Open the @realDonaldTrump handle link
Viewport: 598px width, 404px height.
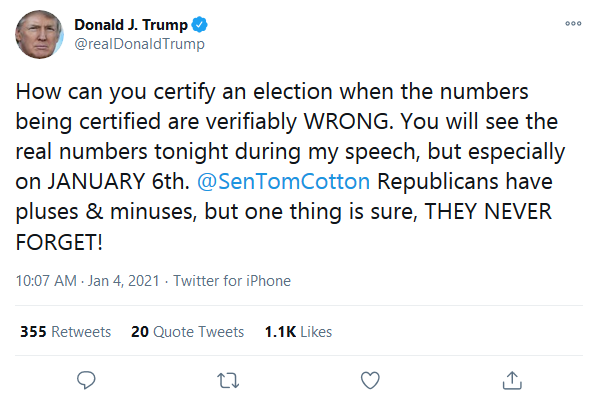[140, 44]
